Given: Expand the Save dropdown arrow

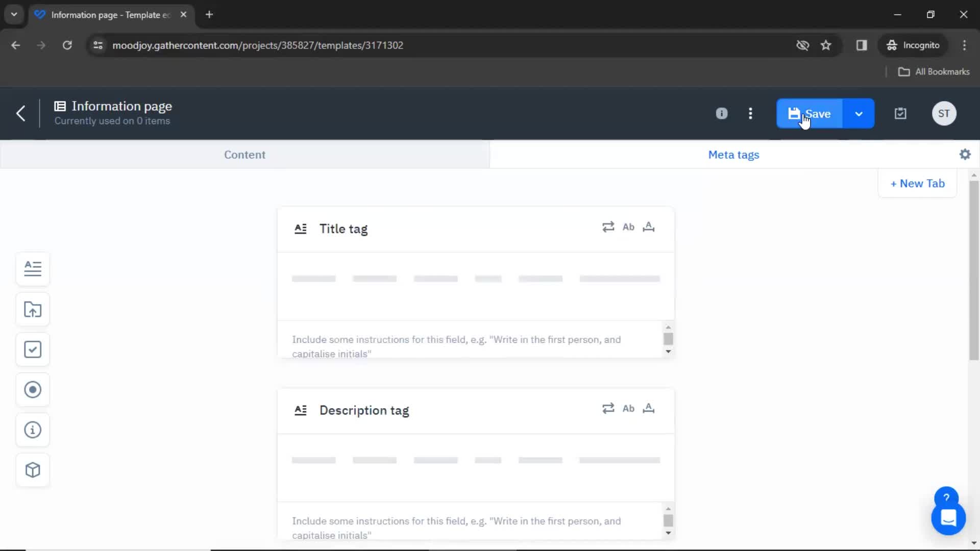Looking at the screenshot, I should [x=859, y=113].
